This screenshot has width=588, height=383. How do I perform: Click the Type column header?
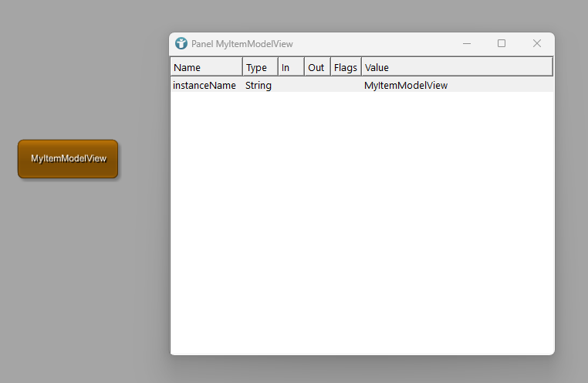[x=259, y=67]
